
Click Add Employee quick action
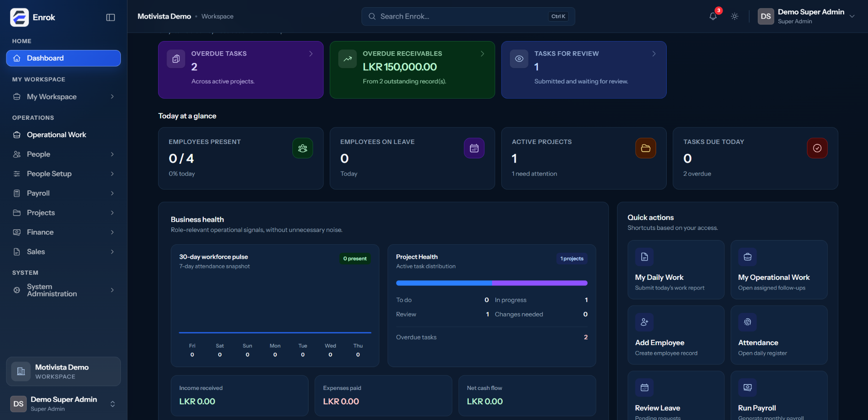(x=676, y=335)
